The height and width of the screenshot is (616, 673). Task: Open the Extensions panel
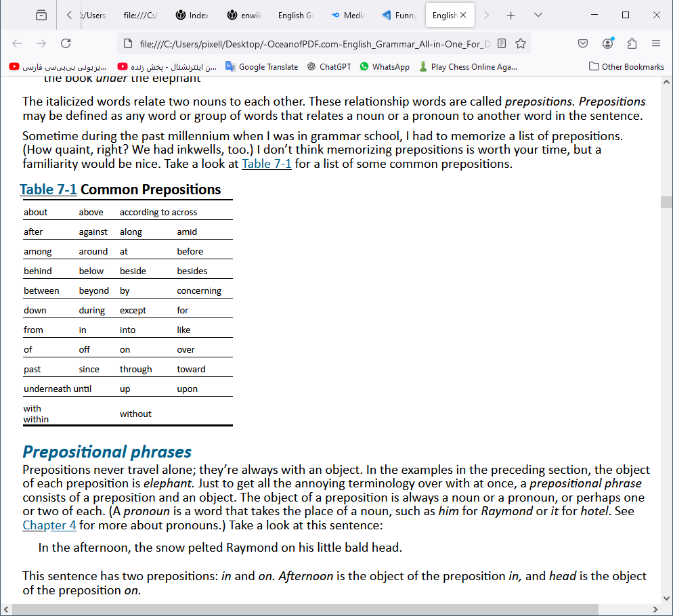[x=632, y=43]
